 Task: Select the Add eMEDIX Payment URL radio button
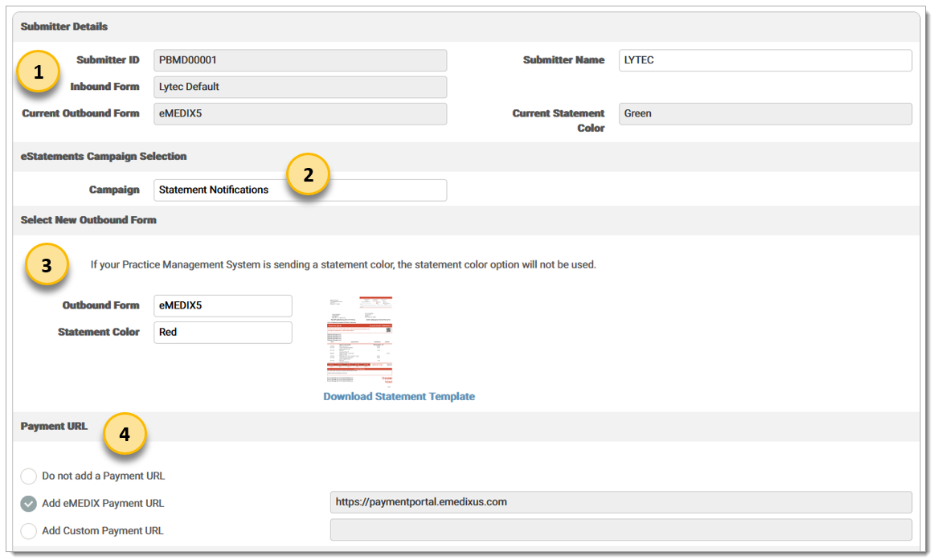pyautogui.click(x=29, y=504)
